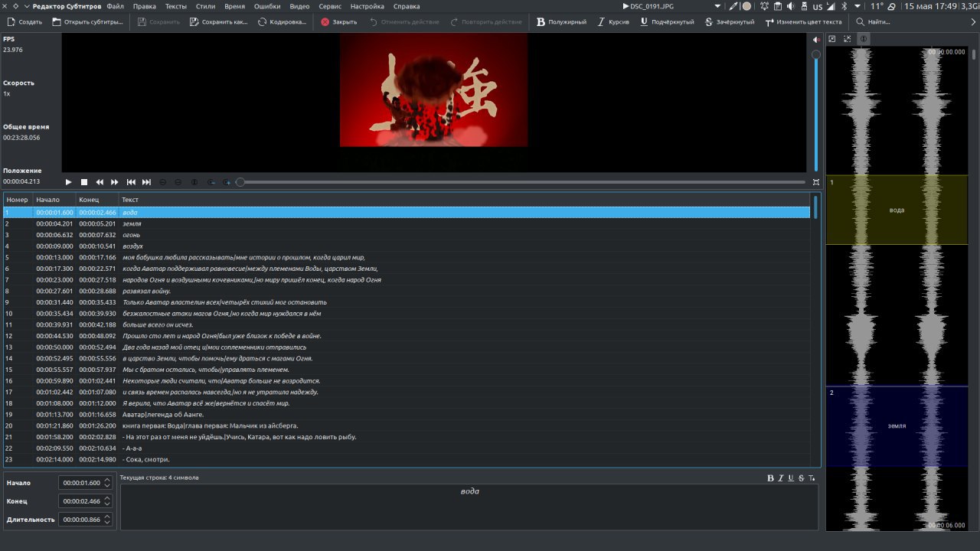Open the Правка menu

(x=144, y=6)
